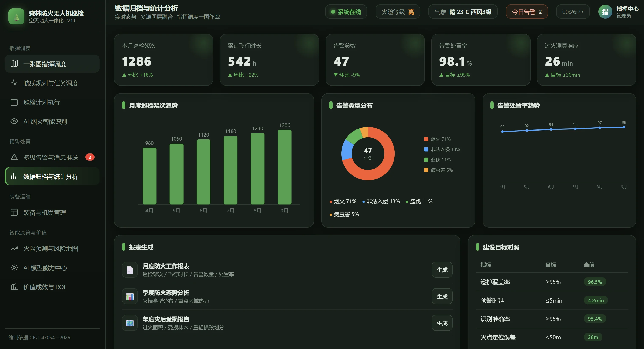Click the 累计飞行时长 542 h card
644x349 pixels.
[x=269, y=60]
